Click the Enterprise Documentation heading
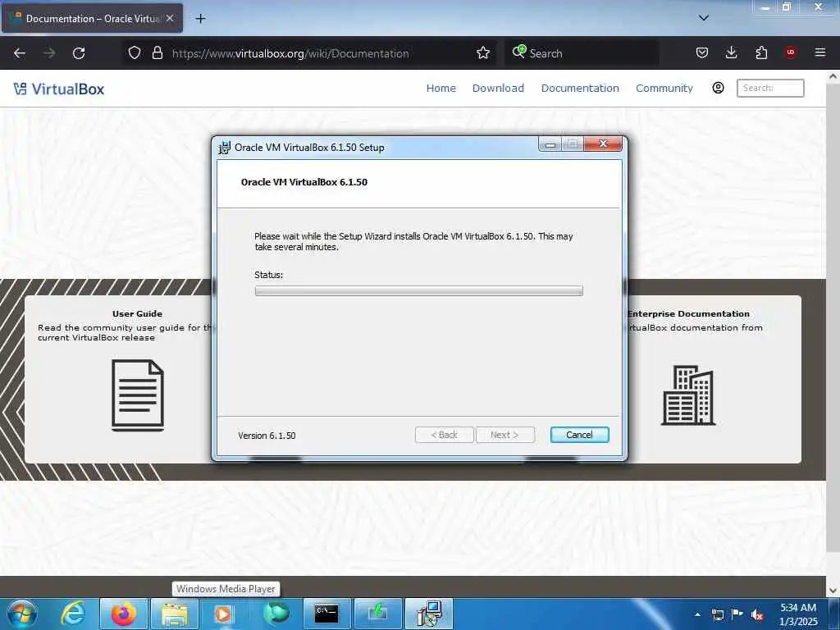Screen dimensions: 840x630 [689, 314]
